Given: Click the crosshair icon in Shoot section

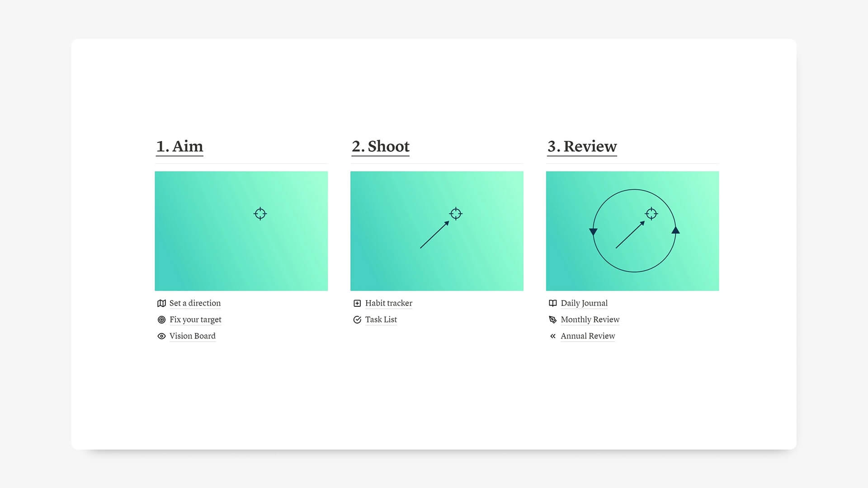Looking at the screenshot, I should coord(454,213).
